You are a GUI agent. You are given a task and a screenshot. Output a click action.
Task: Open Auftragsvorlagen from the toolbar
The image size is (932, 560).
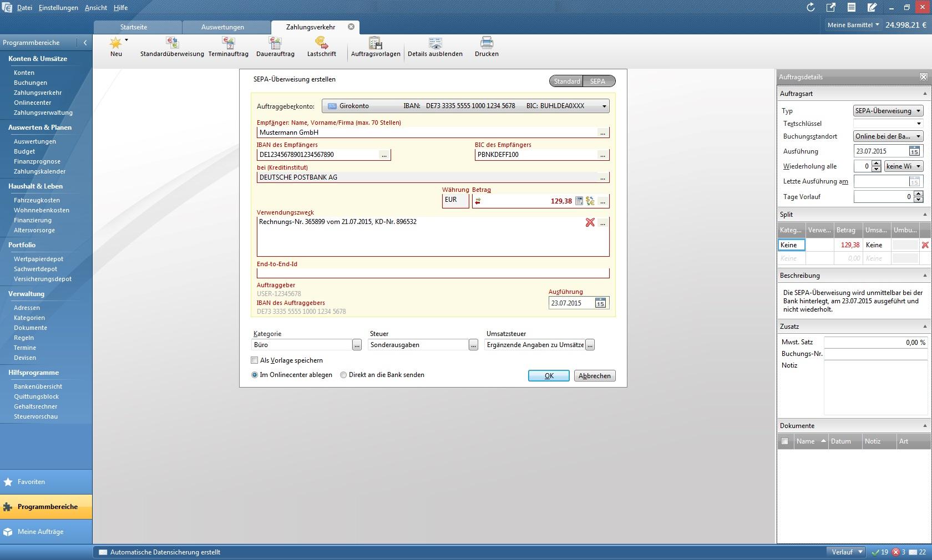point(376,43)
